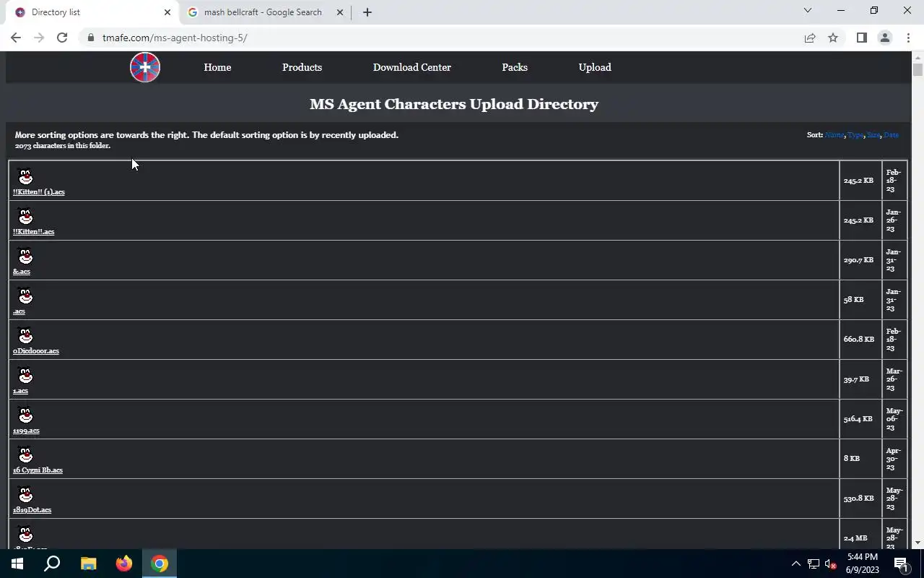The height and width of the screenshot is (578, 924).
Task: Reload the page
Action: click(x=62, y=38)
